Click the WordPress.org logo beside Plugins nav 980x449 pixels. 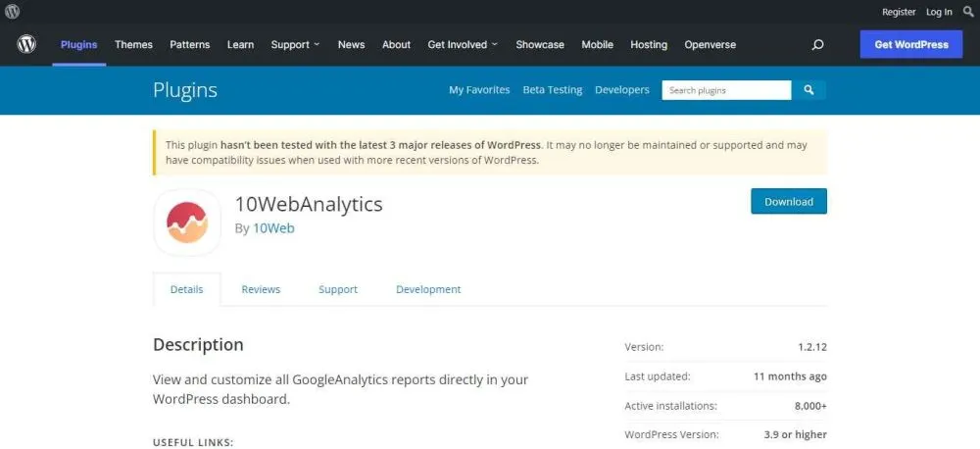coord(26,44)
